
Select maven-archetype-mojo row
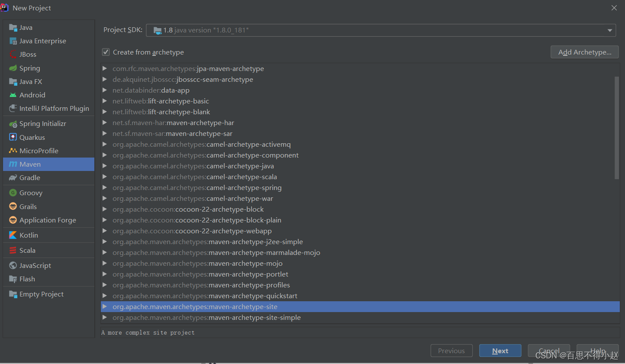(360, 263)
